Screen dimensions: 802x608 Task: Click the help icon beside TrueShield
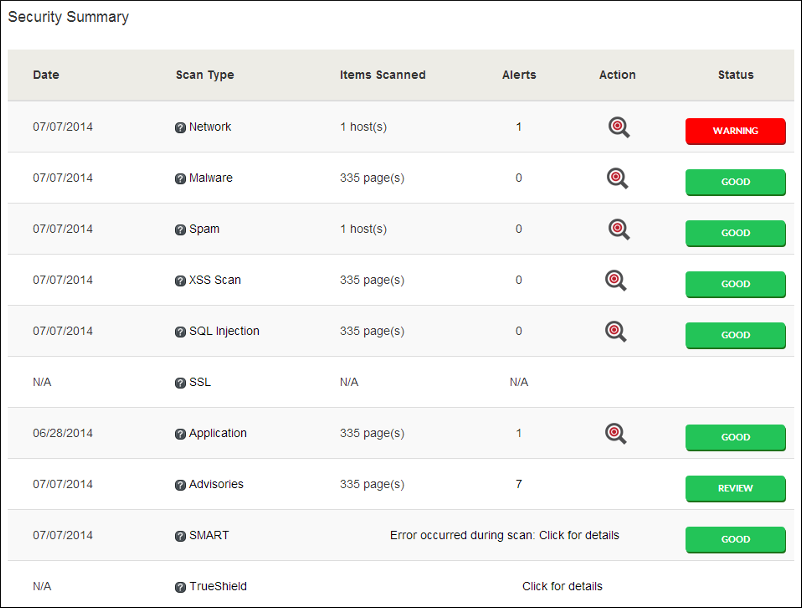tap(180, 586)
